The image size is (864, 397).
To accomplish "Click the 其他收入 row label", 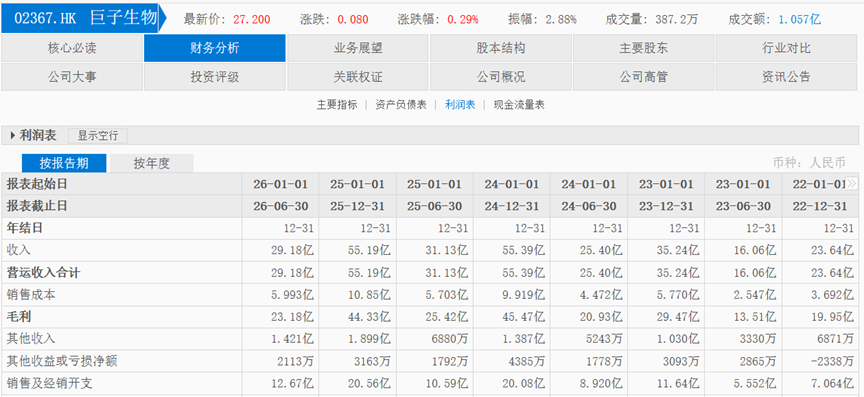I will tap(31, 339).
